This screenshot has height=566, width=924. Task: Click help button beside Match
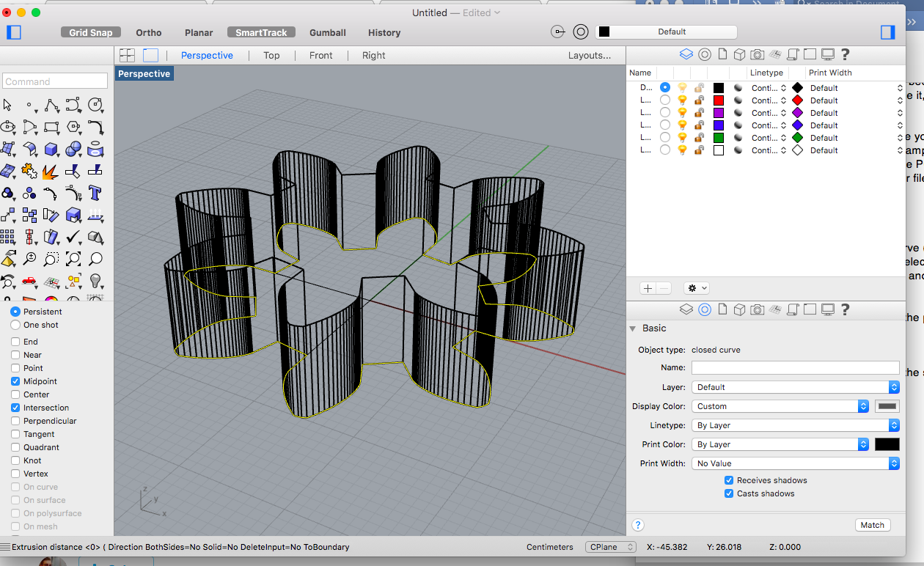pos(638,525)
